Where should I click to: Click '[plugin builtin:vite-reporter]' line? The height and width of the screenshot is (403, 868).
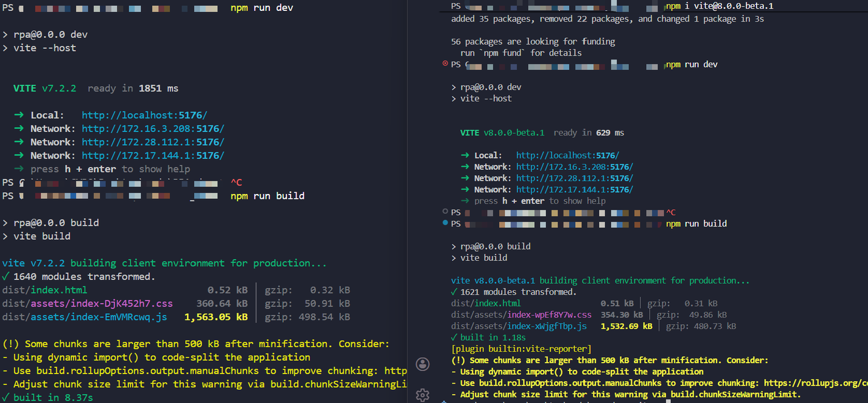[x=521, y=349]
